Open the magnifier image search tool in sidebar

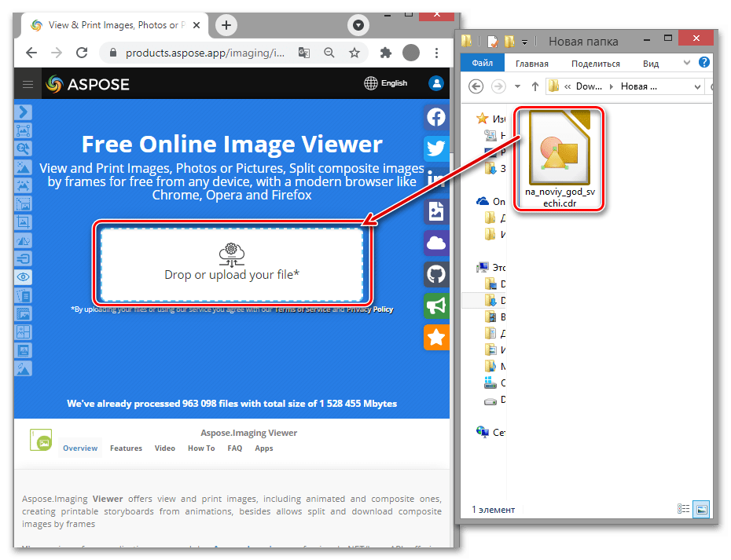point(24,148)
